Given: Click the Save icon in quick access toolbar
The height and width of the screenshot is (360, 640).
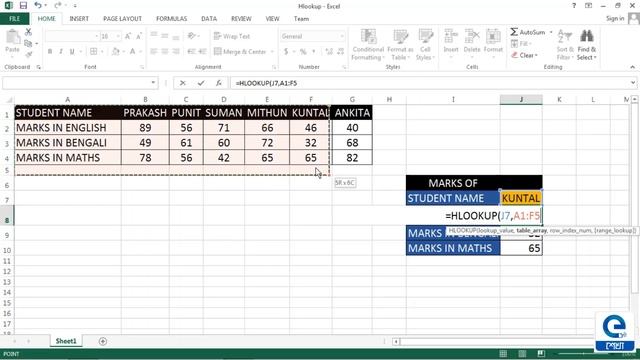Looking at the screenshot, I should [x=23, y=6].
